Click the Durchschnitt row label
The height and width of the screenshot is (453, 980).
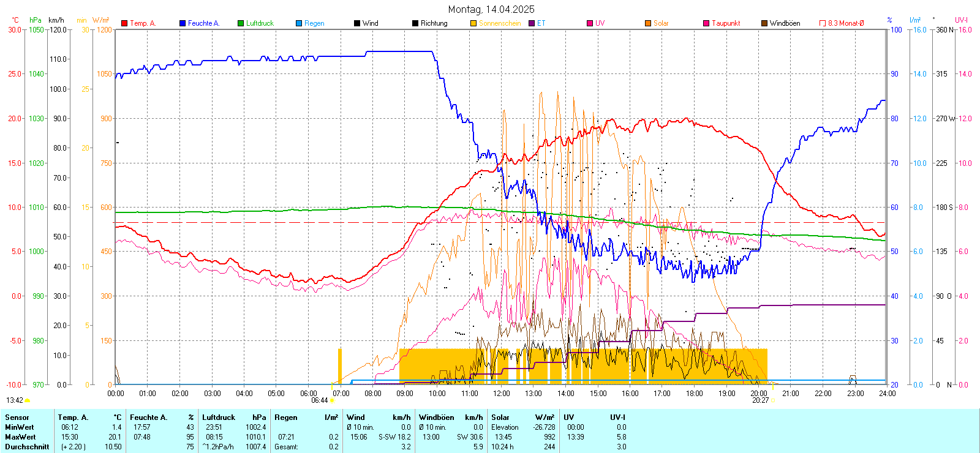27,447
